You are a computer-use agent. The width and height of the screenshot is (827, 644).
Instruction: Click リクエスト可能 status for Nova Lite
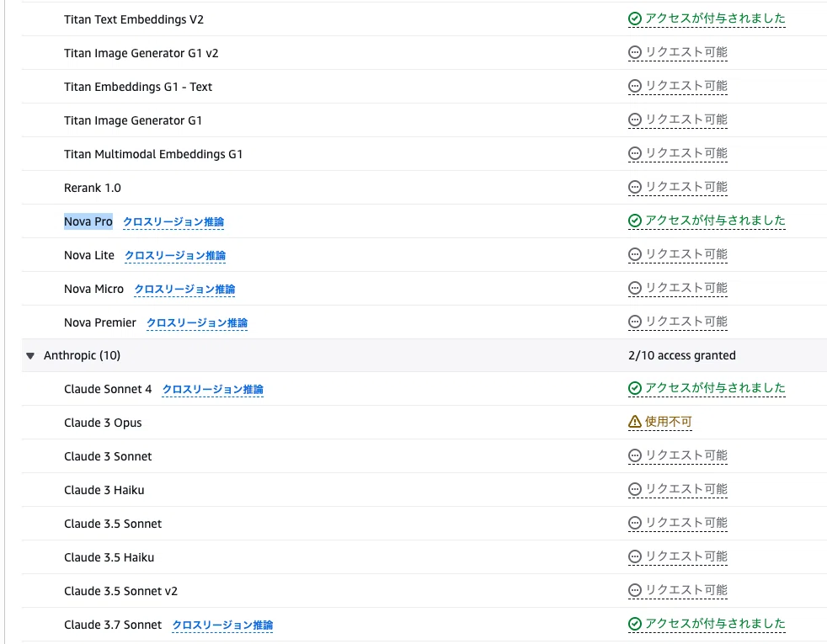click(x=686, y=254)
